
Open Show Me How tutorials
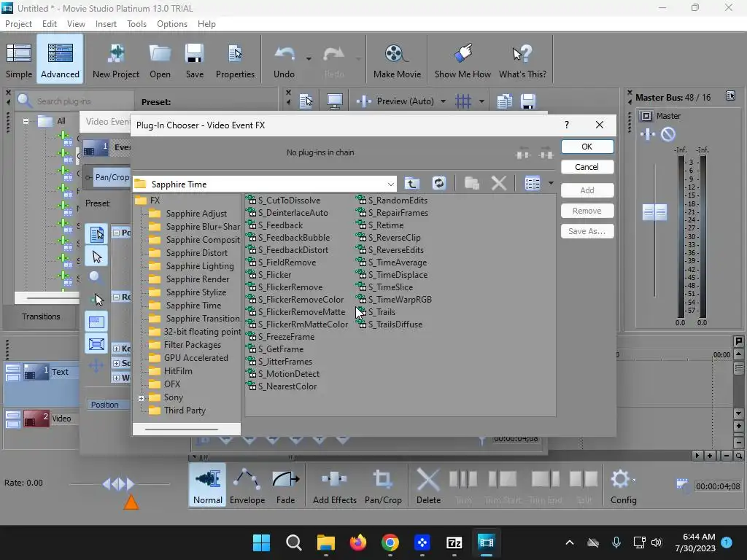click(462, 60)
